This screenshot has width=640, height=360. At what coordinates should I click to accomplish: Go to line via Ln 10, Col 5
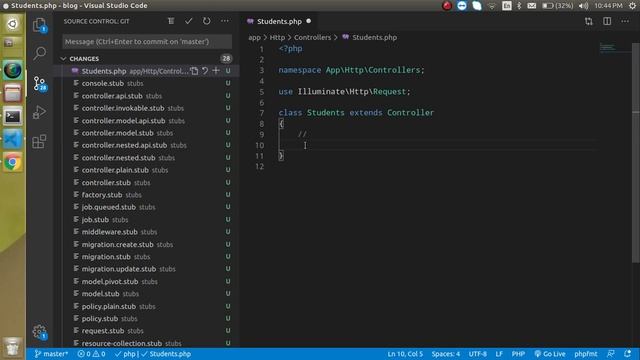tap(405, 354)
